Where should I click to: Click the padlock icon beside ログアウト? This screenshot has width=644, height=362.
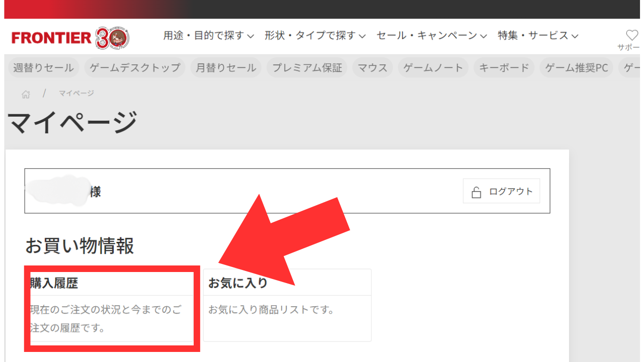click(x=476, y=192)
